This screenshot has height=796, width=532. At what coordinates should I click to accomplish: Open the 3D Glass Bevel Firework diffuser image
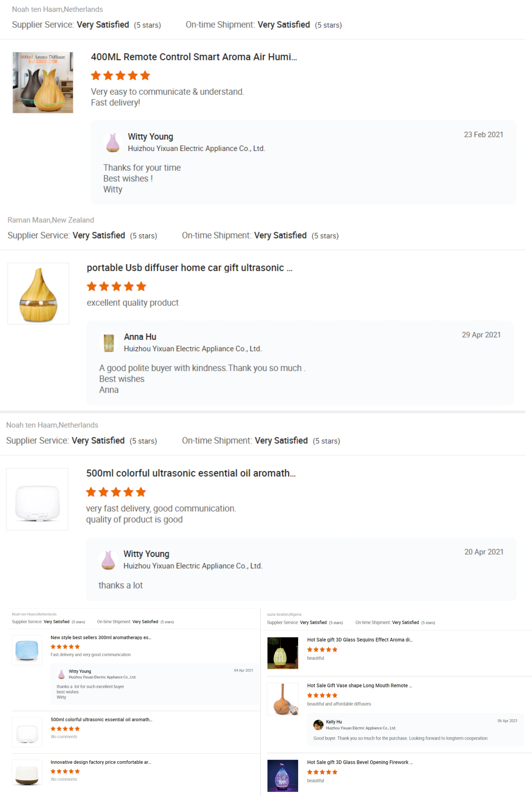283,775
